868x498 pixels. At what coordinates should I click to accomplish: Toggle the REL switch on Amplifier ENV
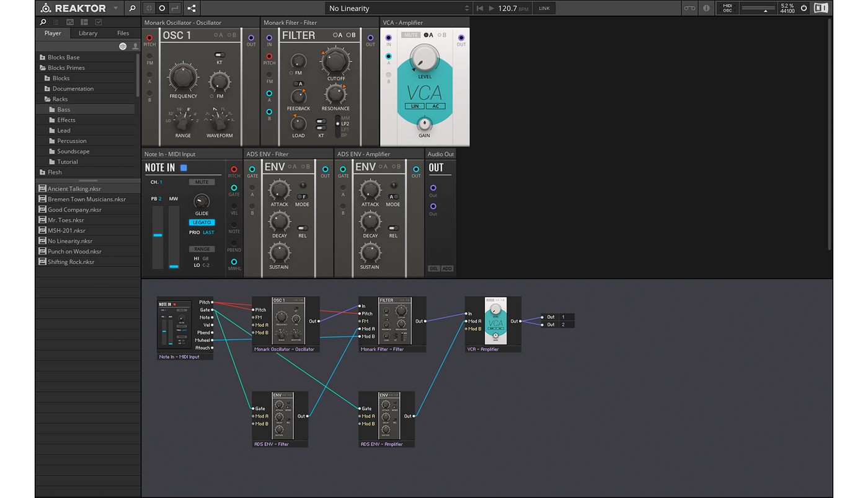393,228
